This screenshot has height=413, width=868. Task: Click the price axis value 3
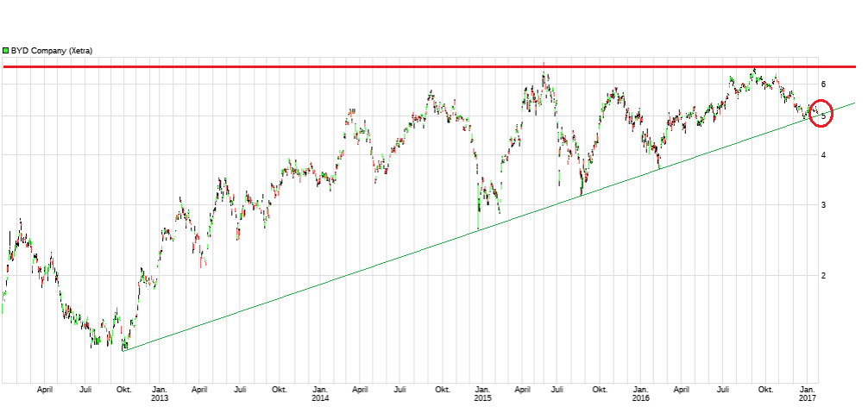(824, 205)
